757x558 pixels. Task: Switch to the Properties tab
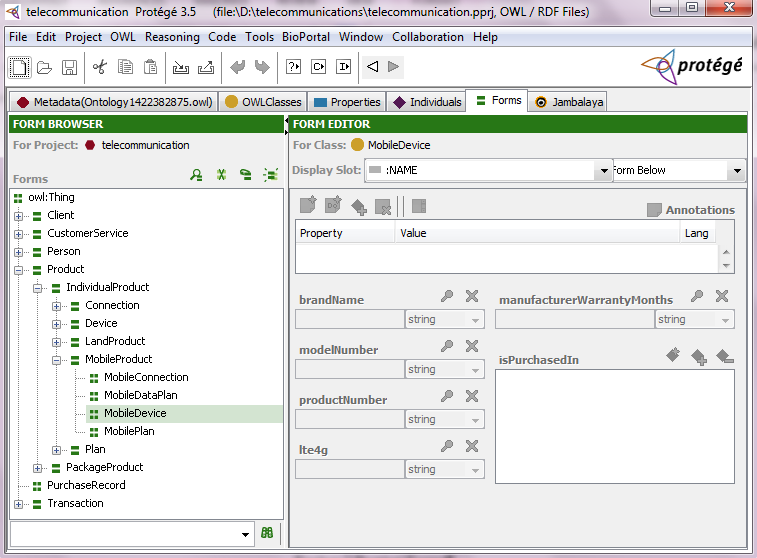click(347, 102)
